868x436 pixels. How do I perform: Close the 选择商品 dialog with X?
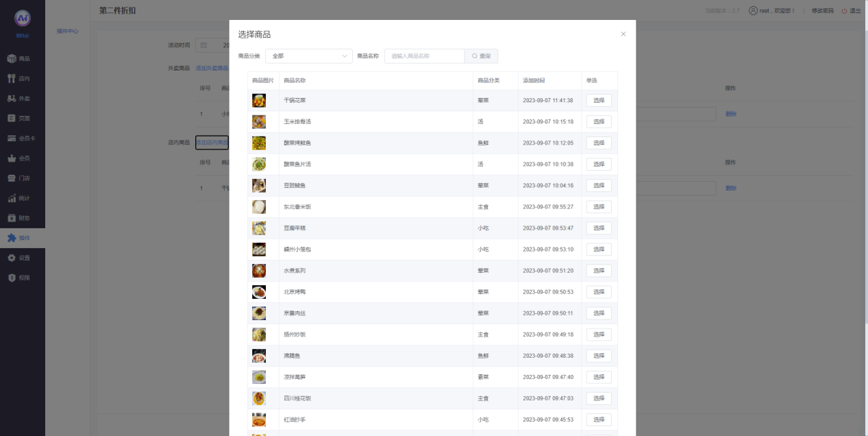pyautogui.click(x=623, y=34)
